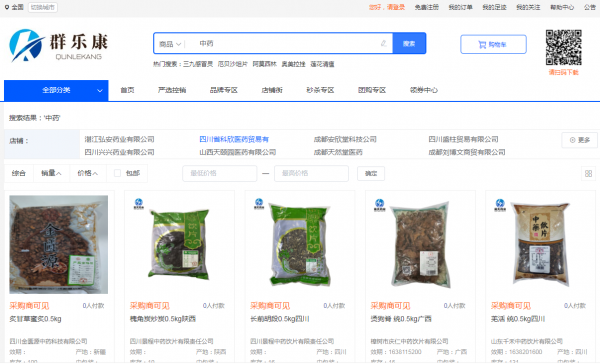This screenshot has height=364, width=600.
Task: Click 采购商可见 price on the 羌活 card
Action: (x=511, y=306)
